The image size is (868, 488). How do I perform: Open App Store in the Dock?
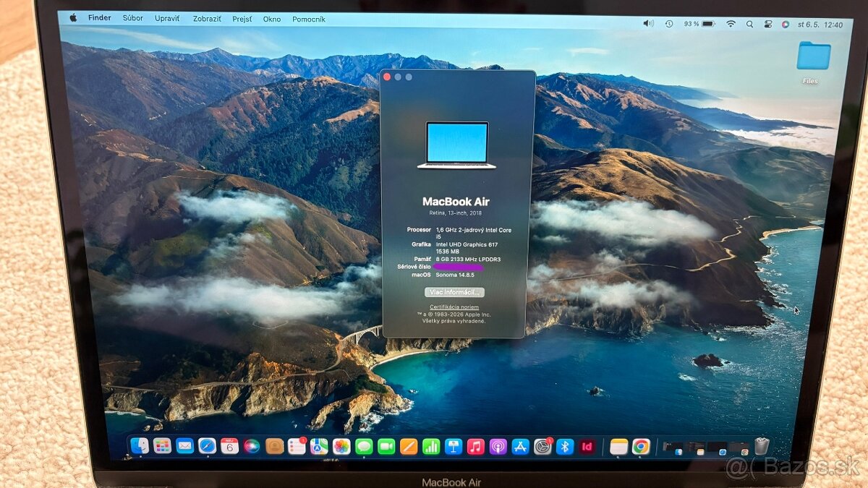click(520, 446)
